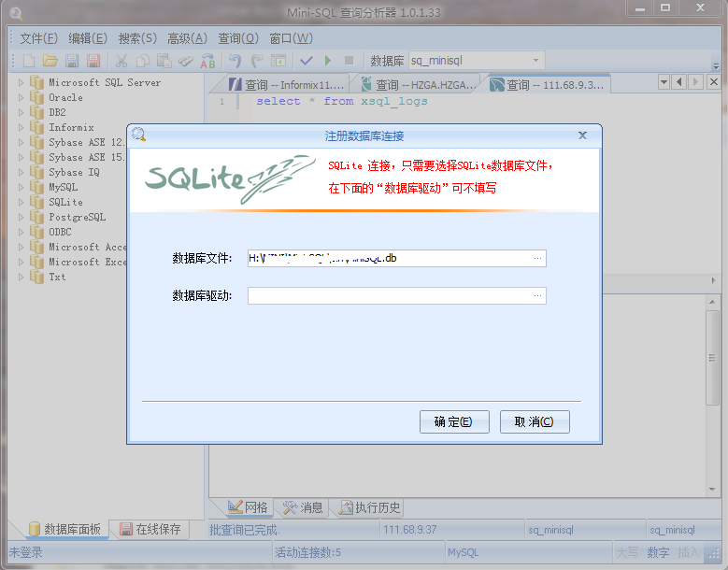Click the Stop query square icon
Image resolution: width=728 pixels, height=570 pixels.
[x=350, y=61]
